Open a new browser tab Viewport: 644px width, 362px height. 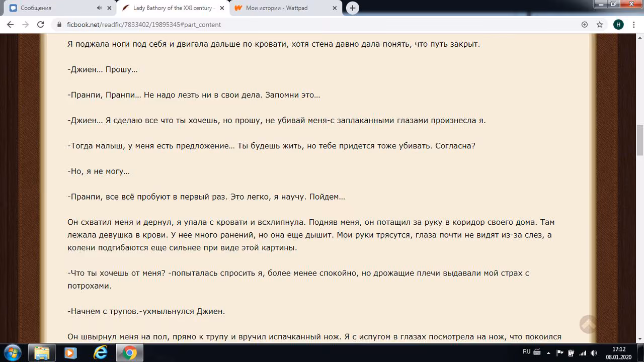click(353, 8)
